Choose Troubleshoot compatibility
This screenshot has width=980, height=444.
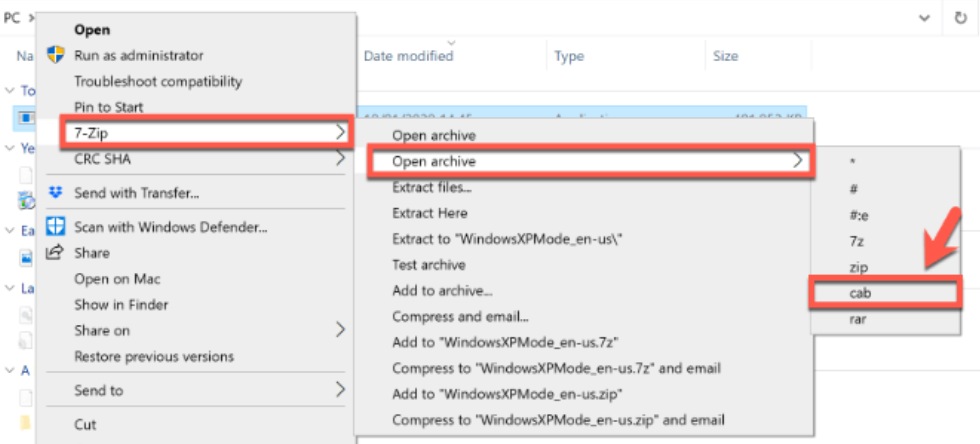click(x=158, y=81)
